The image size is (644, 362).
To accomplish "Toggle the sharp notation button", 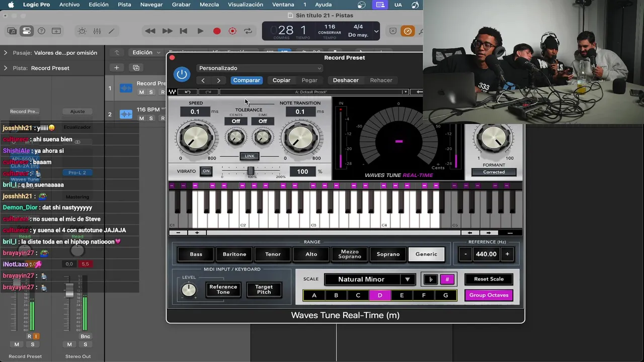I will pos(447,280).
